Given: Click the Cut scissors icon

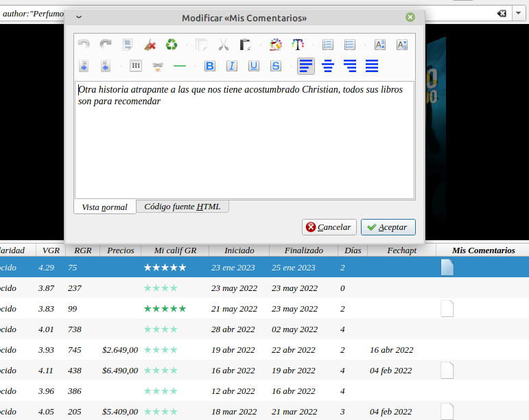Looking at the screenshot, I should click(224, 44).
